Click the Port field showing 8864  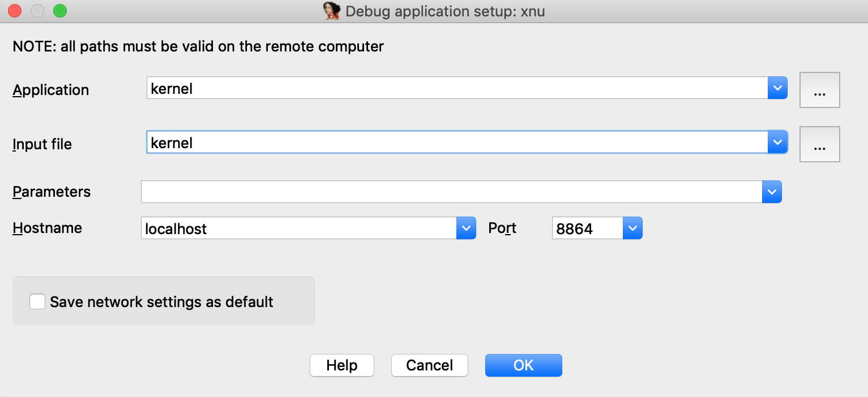[x=587, y=228]
